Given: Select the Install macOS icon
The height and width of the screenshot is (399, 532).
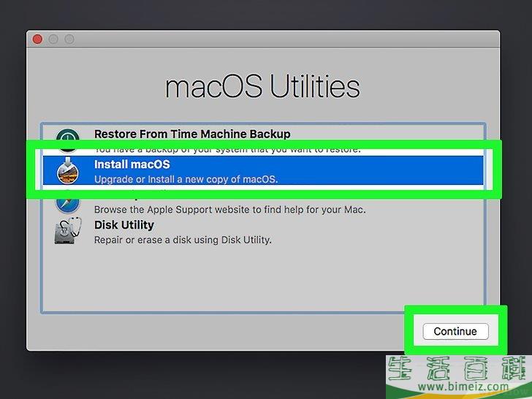Looking at the screenshot, I should (67, 170).
